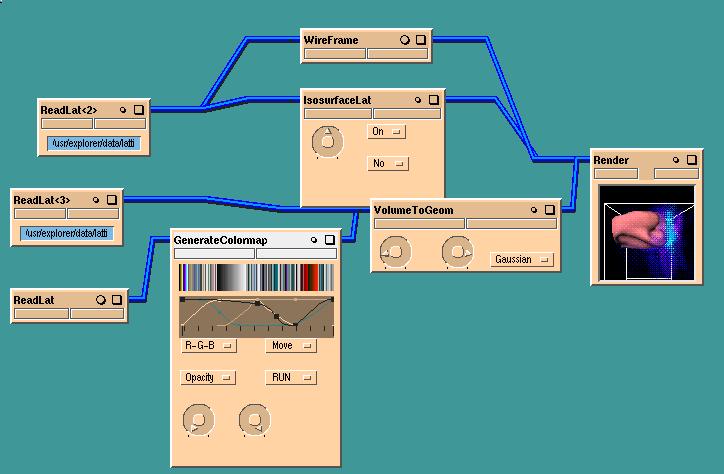Open the R-G-B color model menu
The width and height of the screenshot is (724, 474).
pyautogui.click(x=208, y=346)
